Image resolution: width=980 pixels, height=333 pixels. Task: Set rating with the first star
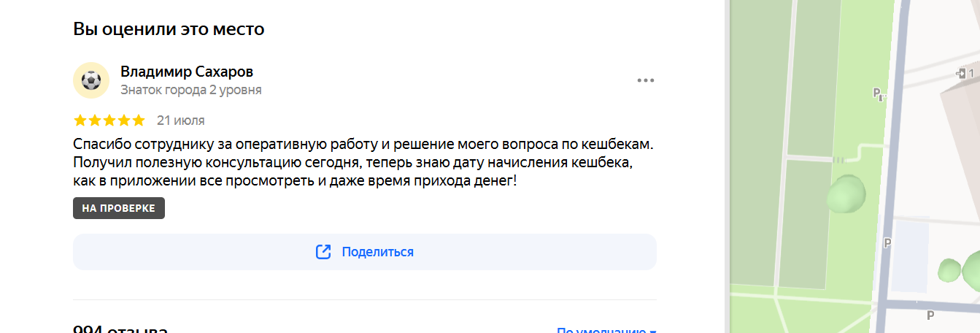[x=80, y=120]
